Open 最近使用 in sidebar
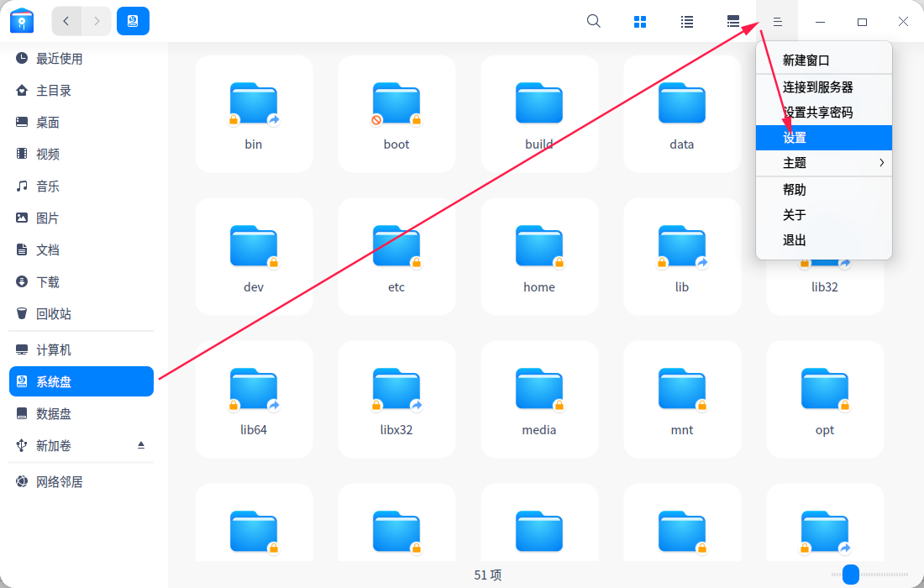Image resolution: width=924 pixels, height=588 pixels. tap(81, 58)
